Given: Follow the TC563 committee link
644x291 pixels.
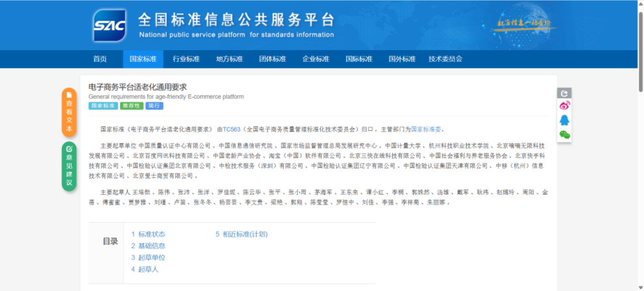Looking at the screenshot, I should 231,130.
